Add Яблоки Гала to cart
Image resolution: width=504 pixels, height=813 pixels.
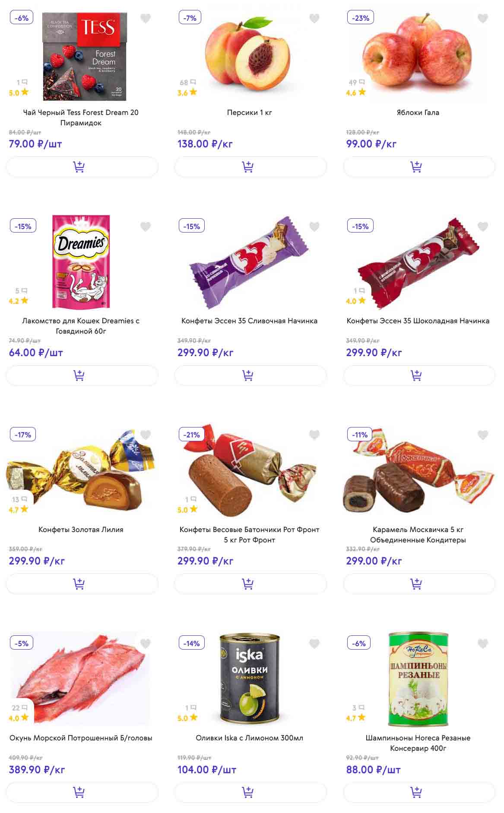pos(419,167)
